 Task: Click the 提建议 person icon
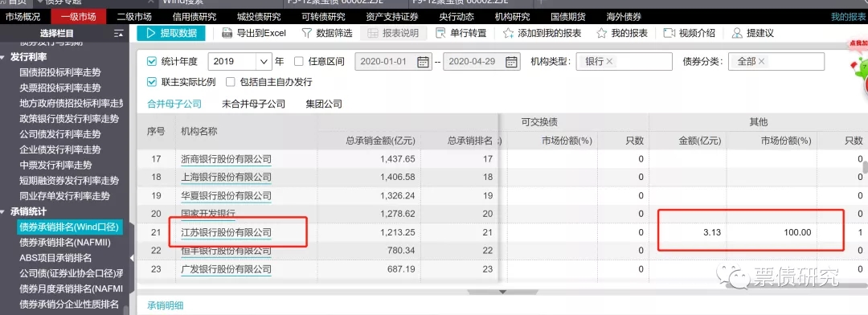click(x=737, y=33)
